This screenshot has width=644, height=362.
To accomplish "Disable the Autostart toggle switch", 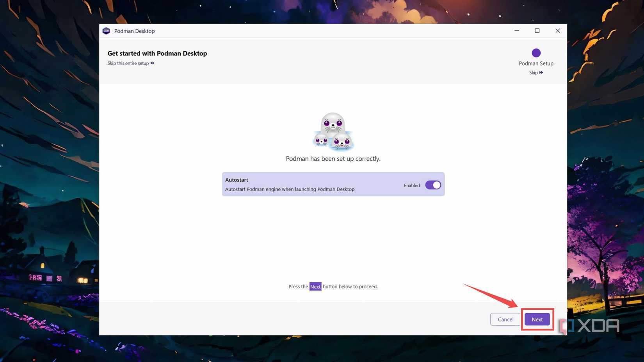I will (x=433, y=185).
